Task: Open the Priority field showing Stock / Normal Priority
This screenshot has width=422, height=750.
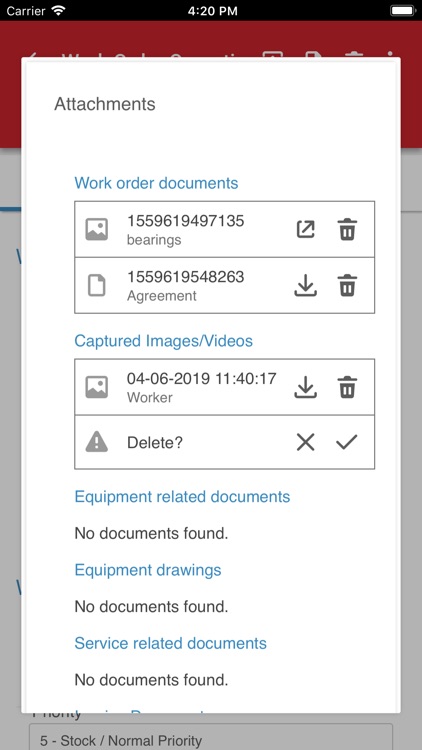Action: click(211, 737)
